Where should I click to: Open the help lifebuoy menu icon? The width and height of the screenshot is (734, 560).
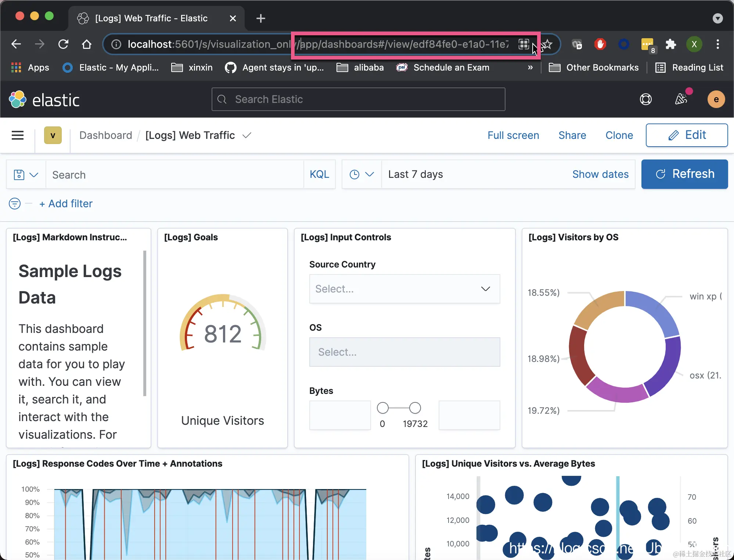pos(645,99)
